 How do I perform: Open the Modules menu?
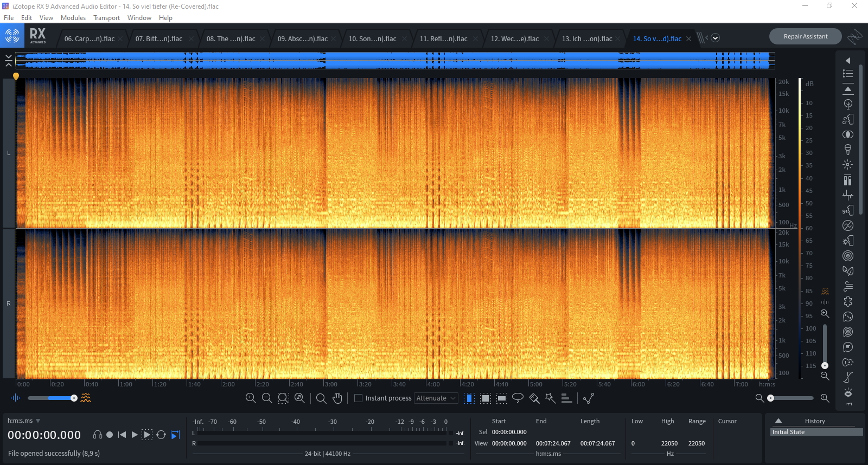(73, 18)
